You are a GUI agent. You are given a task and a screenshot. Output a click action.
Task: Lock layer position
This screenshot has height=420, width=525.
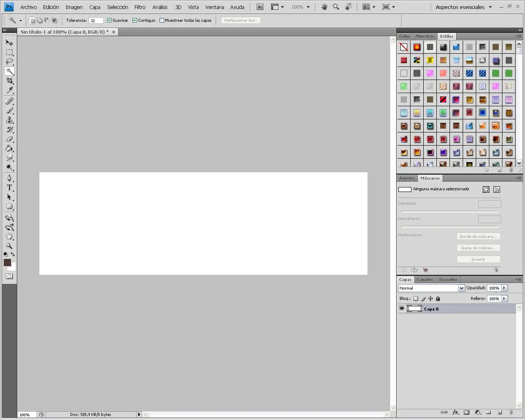[x=431, y=299]
